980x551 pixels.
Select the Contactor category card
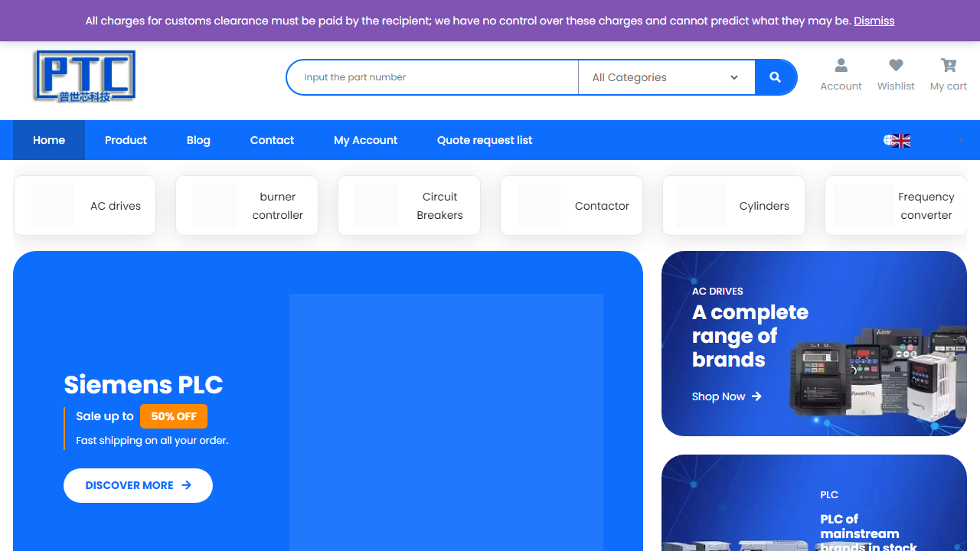(571, 206)
